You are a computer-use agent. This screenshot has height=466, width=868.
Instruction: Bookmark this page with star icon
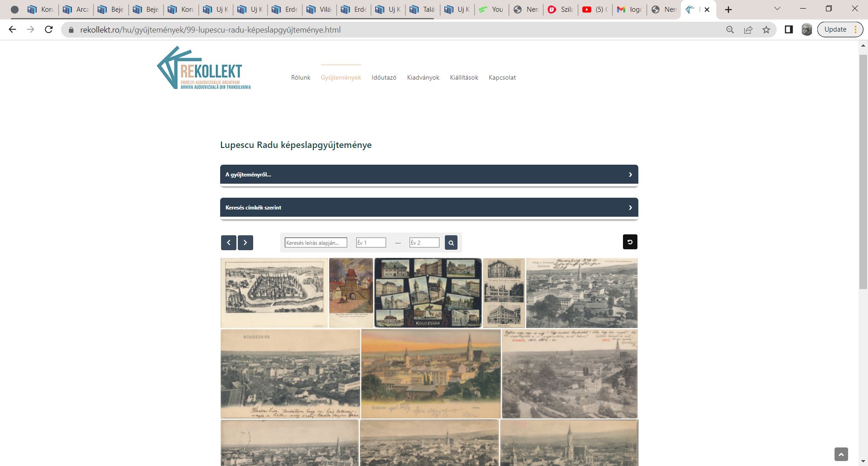tap(766, 29)
